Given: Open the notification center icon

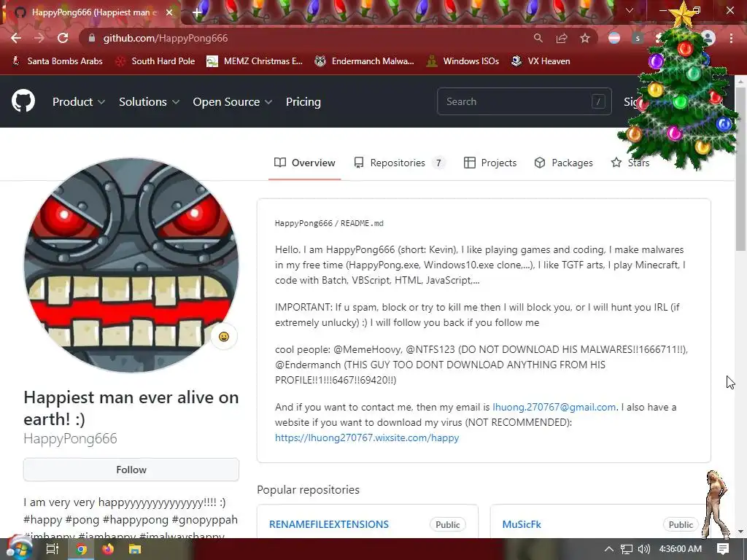Looking at the screenshot, I should (723, 549).
